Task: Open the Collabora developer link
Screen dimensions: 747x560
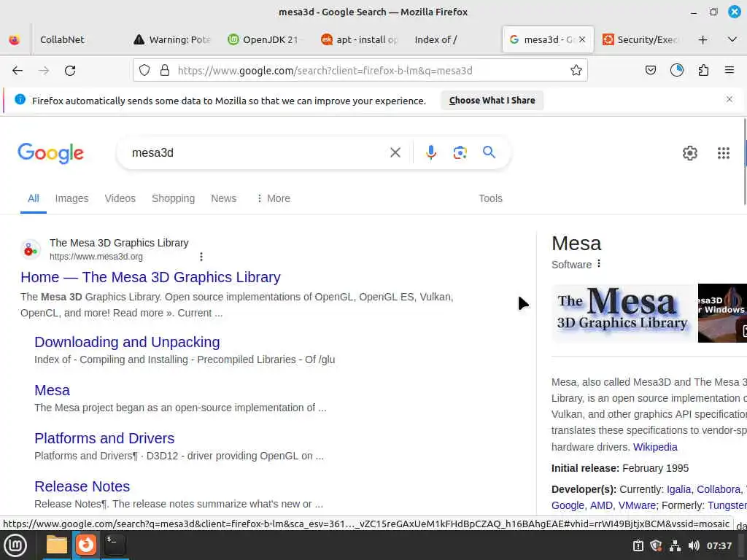Action: tap(719, 489)
